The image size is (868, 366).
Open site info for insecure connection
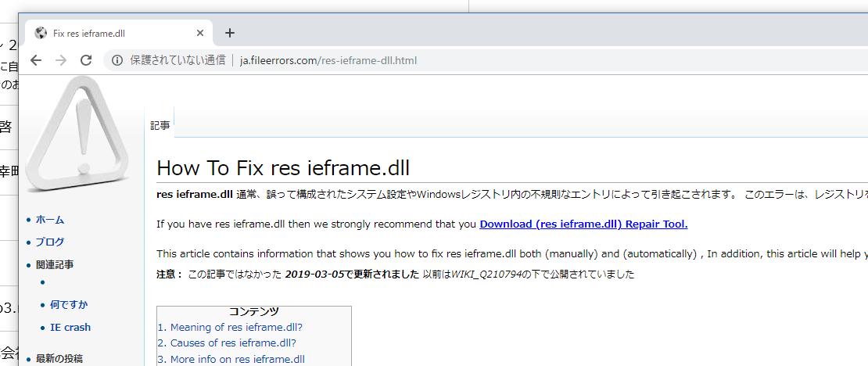117,60
